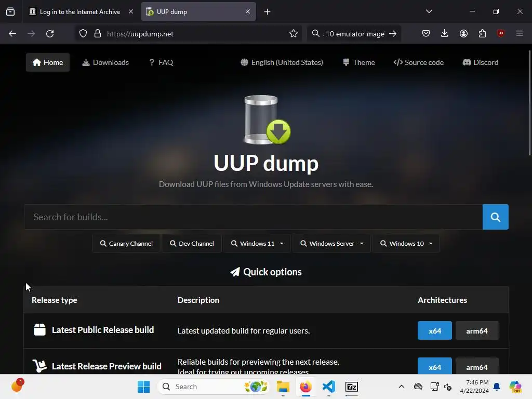Click the muted volume tray icon
The image size is (532, 399).
448,387
